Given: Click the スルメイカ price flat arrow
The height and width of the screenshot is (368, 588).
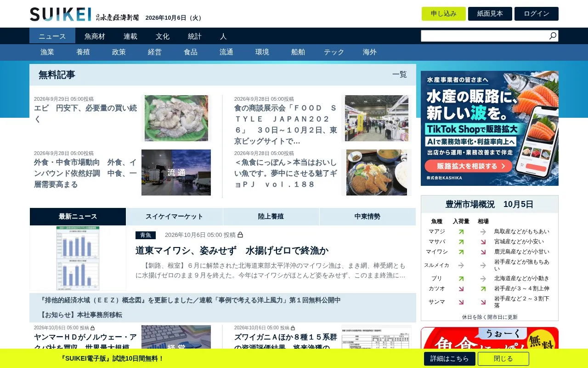Looking at the screenshot, I should (x=483, y=265).
